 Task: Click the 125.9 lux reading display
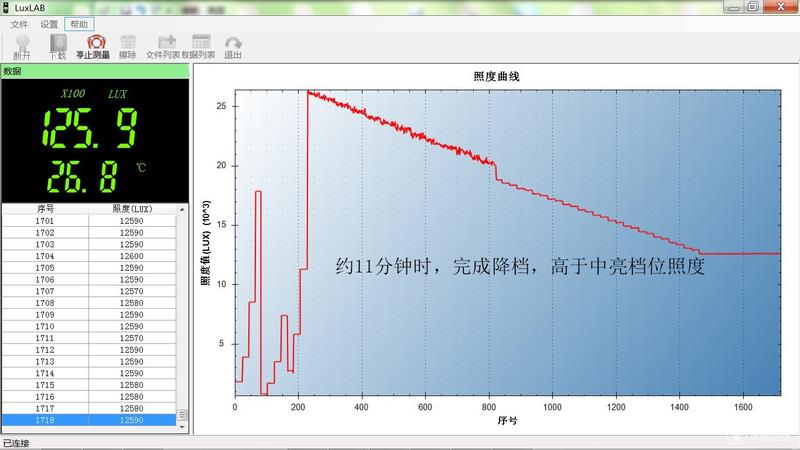(90, 128)
